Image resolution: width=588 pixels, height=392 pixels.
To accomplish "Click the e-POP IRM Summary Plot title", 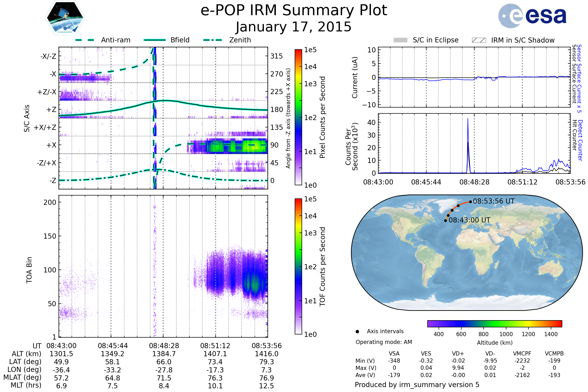I will click(x=294, y=11).
